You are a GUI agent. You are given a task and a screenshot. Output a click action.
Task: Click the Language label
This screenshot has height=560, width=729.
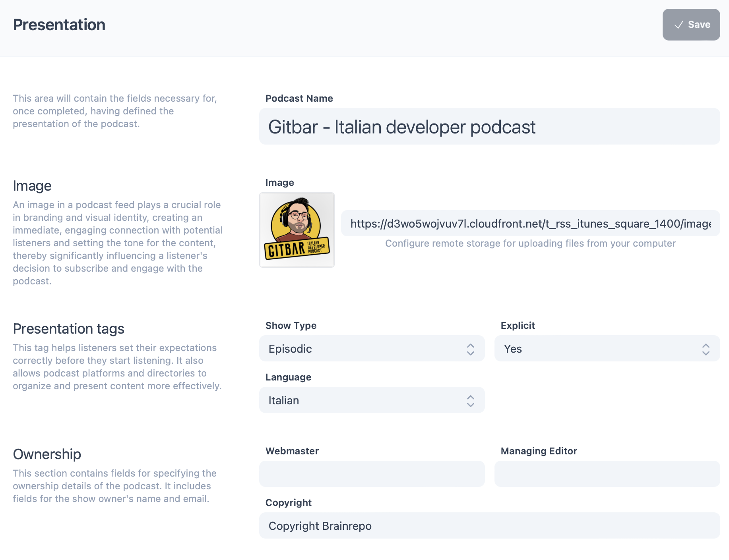pyautogui.click(x=288, y=377)
